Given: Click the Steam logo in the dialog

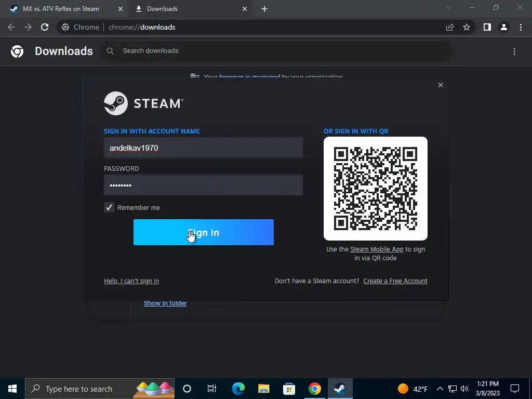Looking at the screenshot, I should 144,103.
